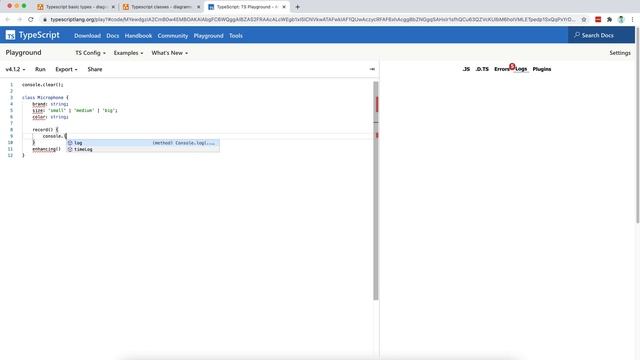The width and height of the screenshot is (640, 360).
Task: Switch to the Errors output tab
Action: click(502, 69)
